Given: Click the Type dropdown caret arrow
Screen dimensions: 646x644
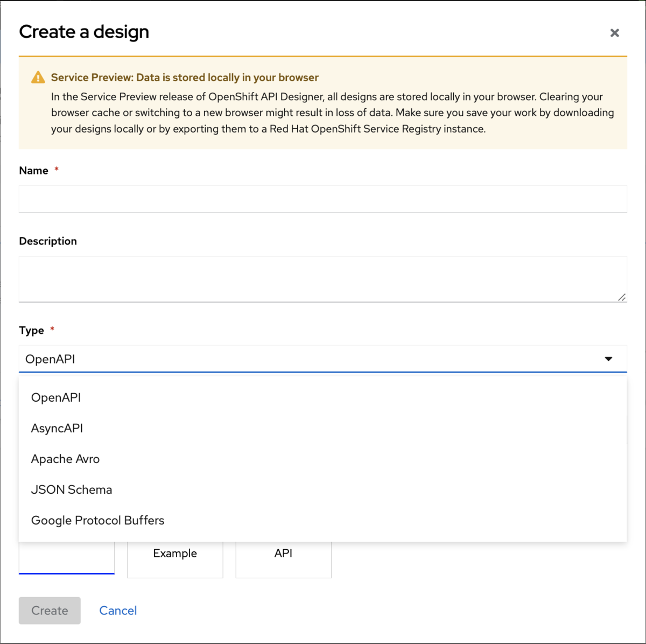Looking at the screenshot, I should (x=608, y=359).
